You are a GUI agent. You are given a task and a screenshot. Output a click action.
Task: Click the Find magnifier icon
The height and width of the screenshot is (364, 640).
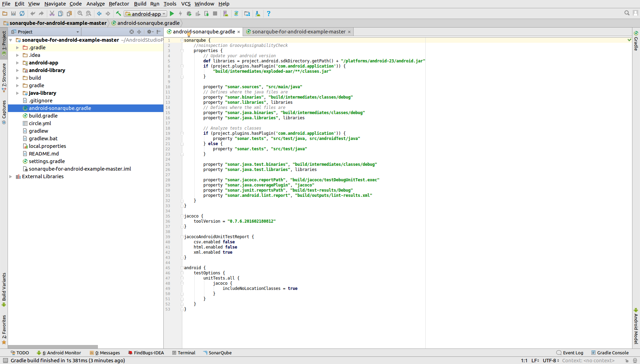(x=80, y=13)
